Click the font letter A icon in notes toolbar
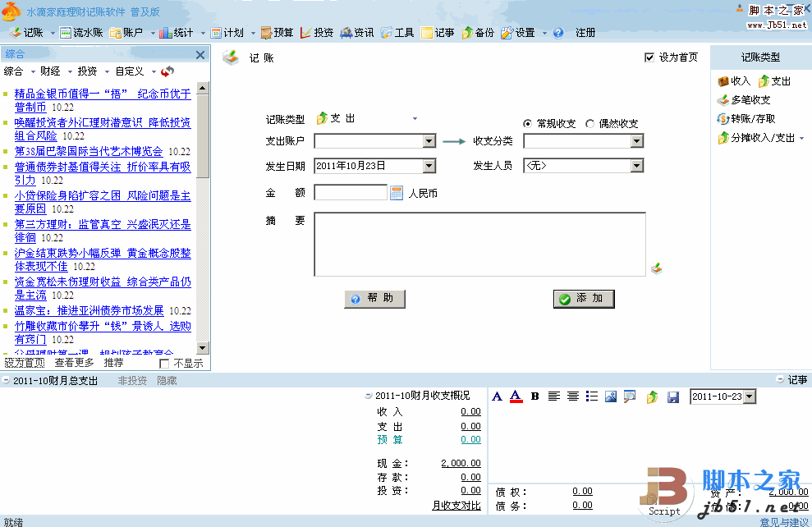 [498, 396]
